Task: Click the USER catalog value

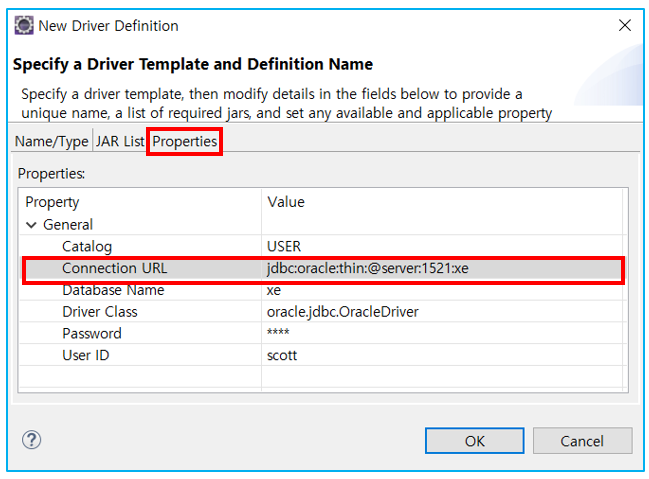Action: tap(284, 246)
